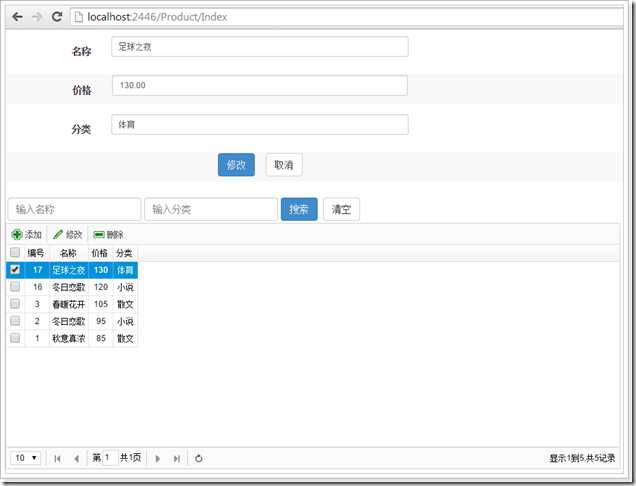Viewport: 636px width, 486px height.
Task: Click the 分类 input with 体育
Action: (x=260, y=124)
